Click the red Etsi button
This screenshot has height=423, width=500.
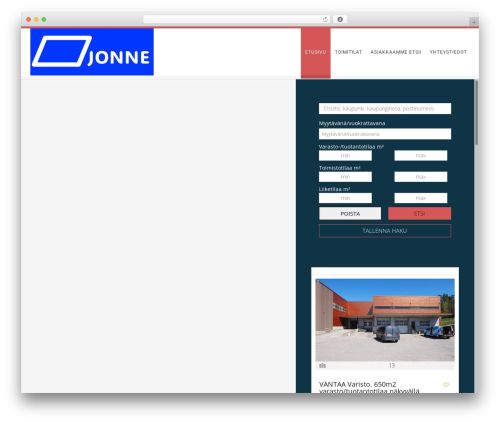(x=419, y=214)
